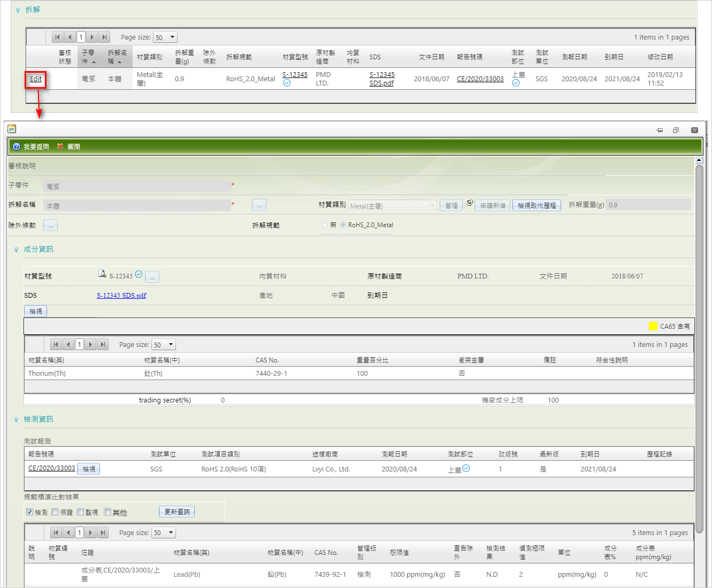This screenshot has height=588, width=712.
Task: Sort by 拆解名稱 column arrow
Action: point(120,62)
